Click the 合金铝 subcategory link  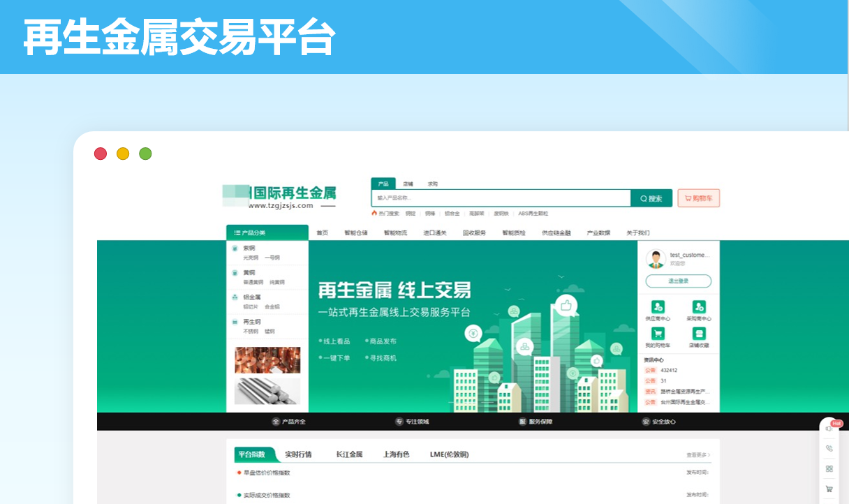[x=272, y=306]
